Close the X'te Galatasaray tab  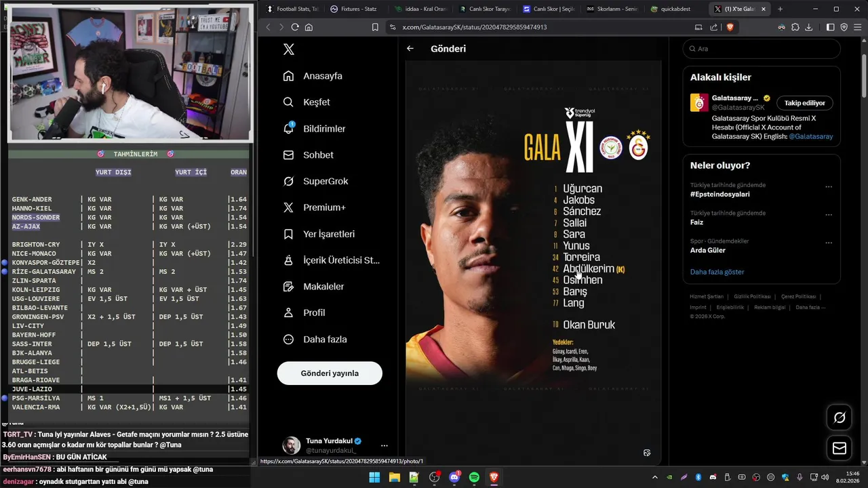pyautogui.click(x=764, y=9)
